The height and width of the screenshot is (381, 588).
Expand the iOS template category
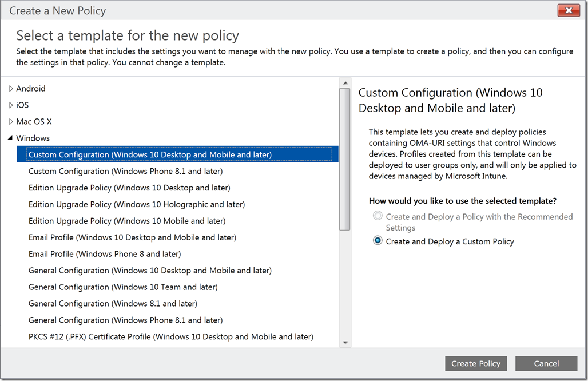(11, 105)
